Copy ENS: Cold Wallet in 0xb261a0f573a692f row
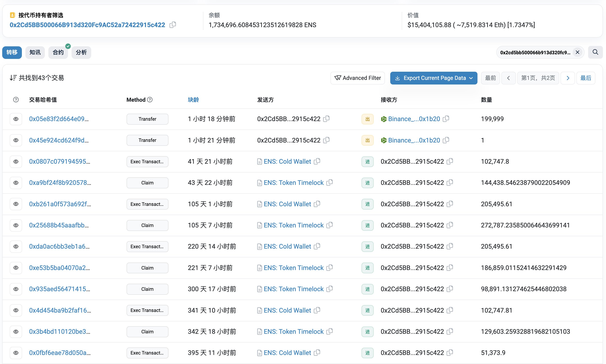Image resolution: width=606 pixels, height=364 pixels. (317, 204)
